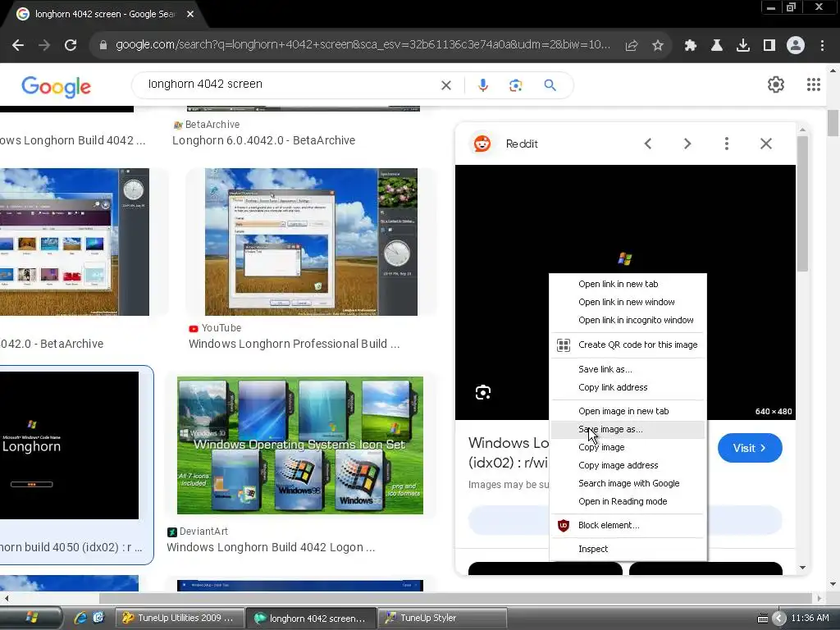Viewport: 840px width, 630px height.
Task: Launch Internet Explorer from quick launch
Action: (80, 618)
